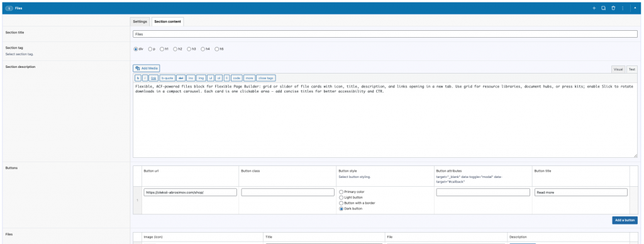The image size is (644, 244).
Task: Select the p section tag
Action: (x=150, y=49)
